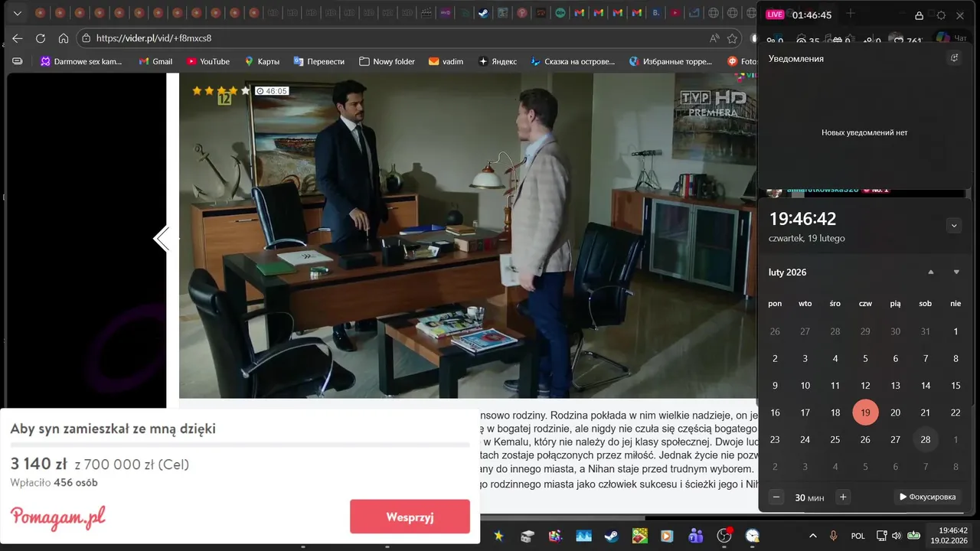Open Gmail bookmark

pyautogui.click(x=155, y=61)
